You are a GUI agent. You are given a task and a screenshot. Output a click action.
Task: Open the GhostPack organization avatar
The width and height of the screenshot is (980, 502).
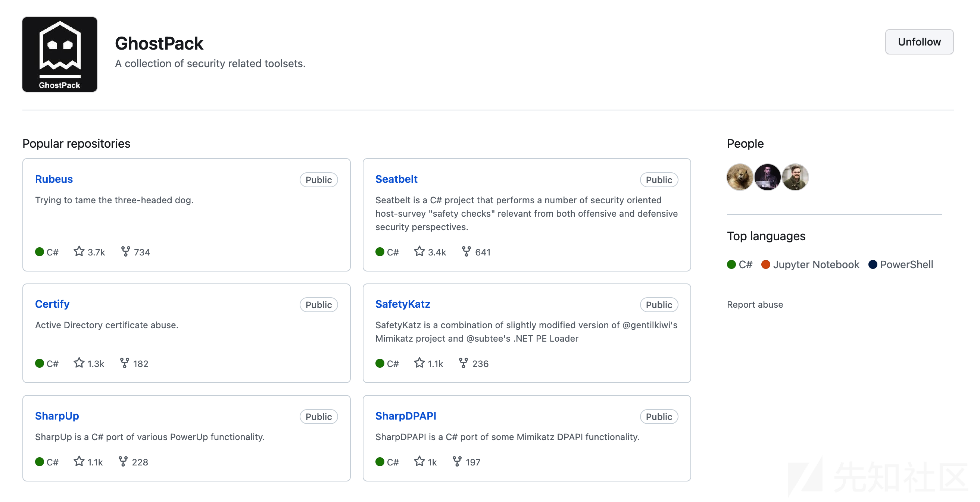point(60,54)
